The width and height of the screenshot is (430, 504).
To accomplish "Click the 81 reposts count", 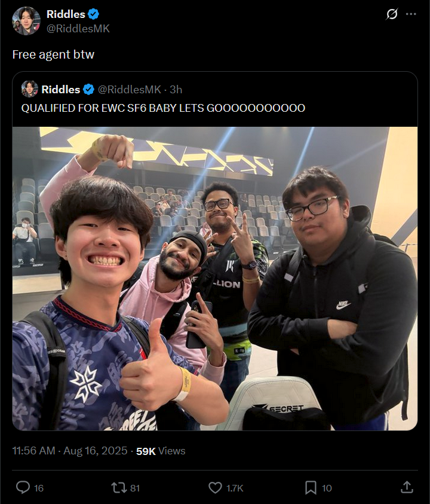I will click(x=135, y=488).
